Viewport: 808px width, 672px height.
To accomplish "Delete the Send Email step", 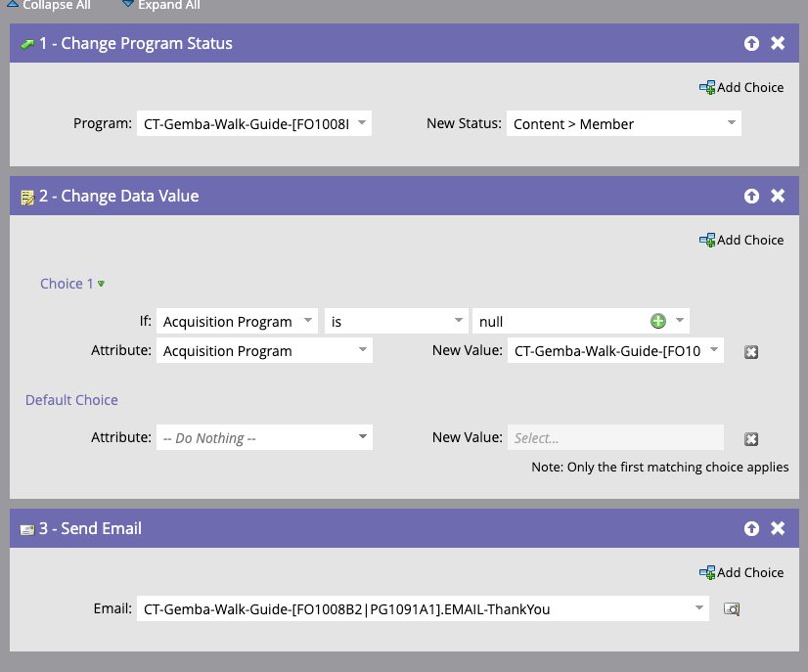I will pyautogui.click(x=778, y=528).
